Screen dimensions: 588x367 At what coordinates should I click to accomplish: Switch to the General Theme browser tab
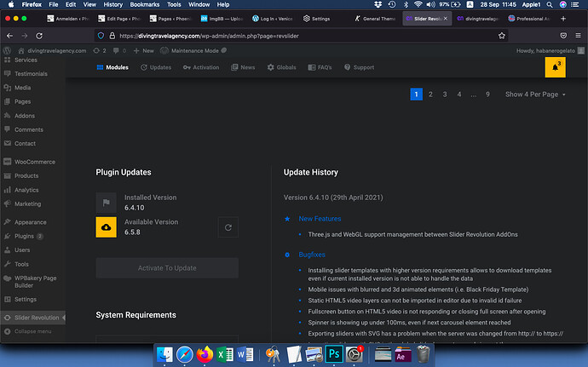click(375, 19)
